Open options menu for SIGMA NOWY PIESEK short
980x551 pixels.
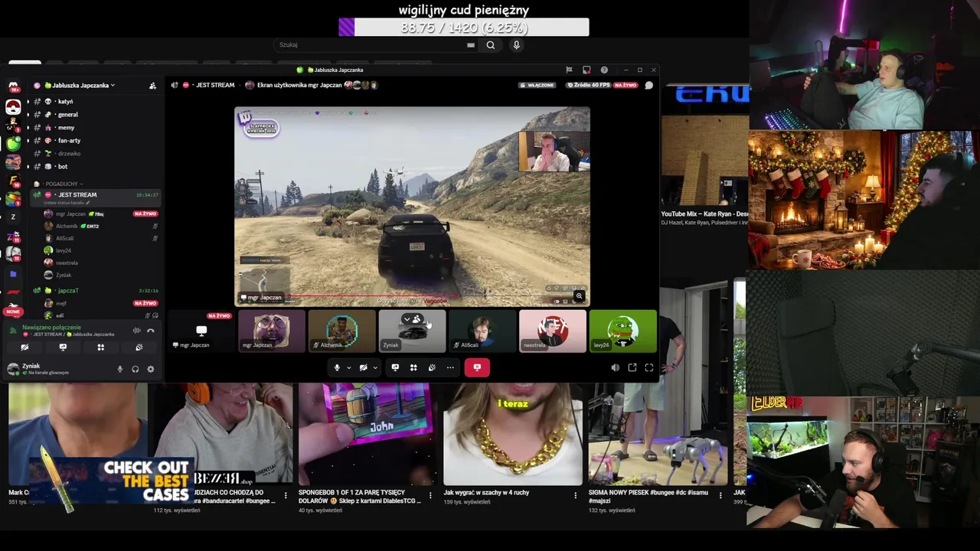click(720, 495)
